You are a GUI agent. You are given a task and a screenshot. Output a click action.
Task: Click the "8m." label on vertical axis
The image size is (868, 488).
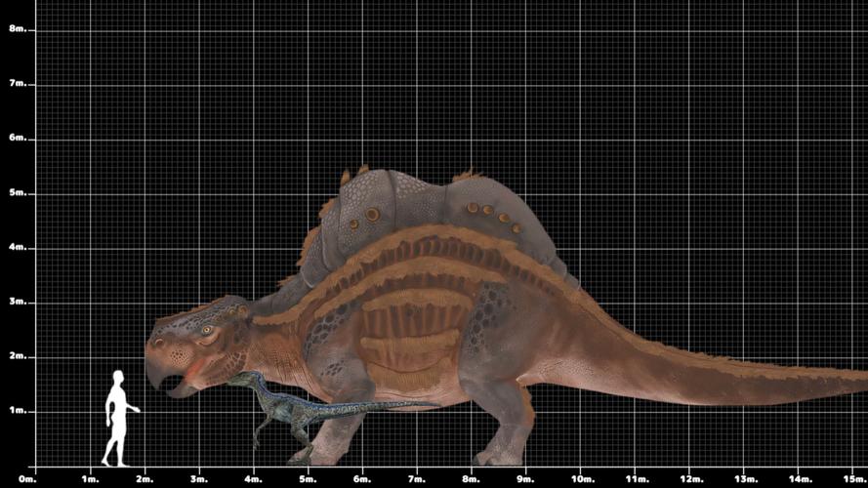(18, 28)
